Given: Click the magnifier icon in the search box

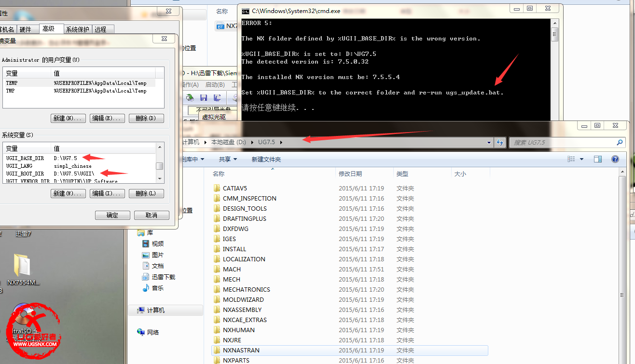Looking at the screenshot, I should [620, 142].
